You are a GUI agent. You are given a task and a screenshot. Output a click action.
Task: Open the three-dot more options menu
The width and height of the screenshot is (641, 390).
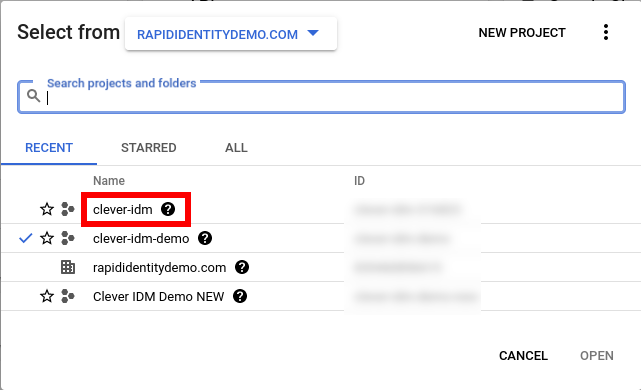606,32
